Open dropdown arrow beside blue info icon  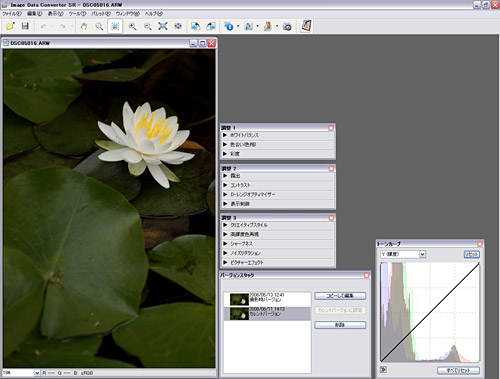coord(238,26)
